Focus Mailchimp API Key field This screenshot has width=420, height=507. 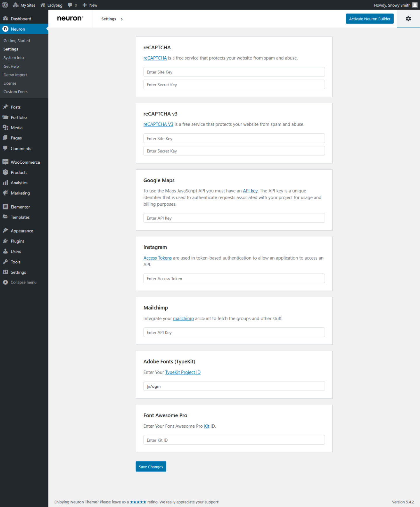pyautogui.click(x=234, y=332)
